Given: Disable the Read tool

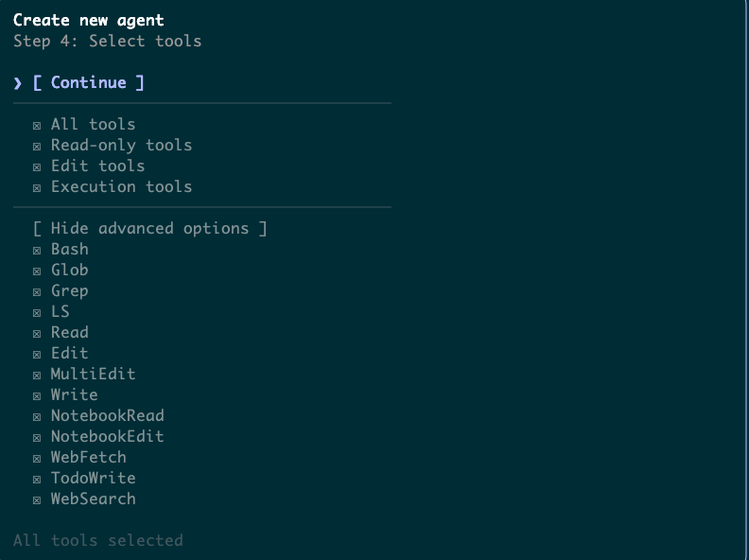Looking at the screenshot, I should click(x=37, y=333).
